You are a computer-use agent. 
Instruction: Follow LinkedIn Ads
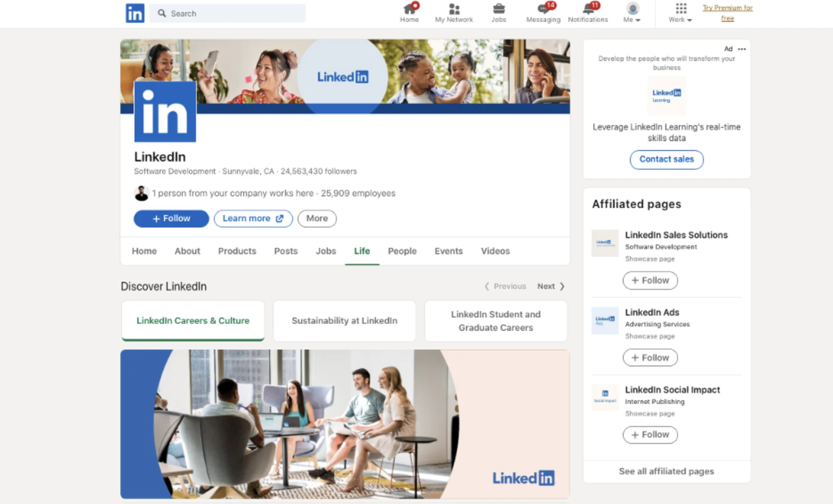click(x=650, y=358)
